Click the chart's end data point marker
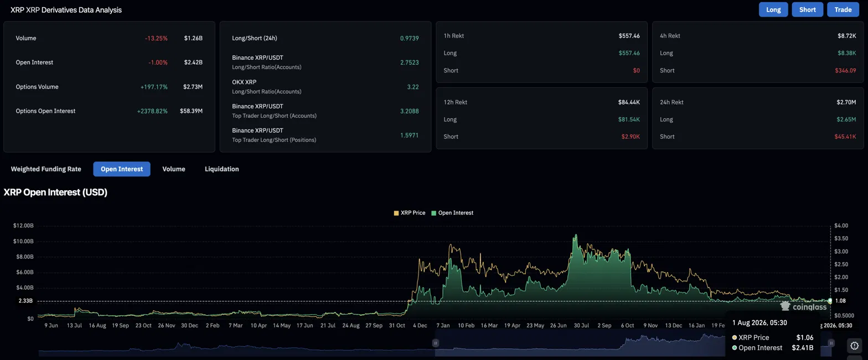Screen dimensions: 868x360 830,301
